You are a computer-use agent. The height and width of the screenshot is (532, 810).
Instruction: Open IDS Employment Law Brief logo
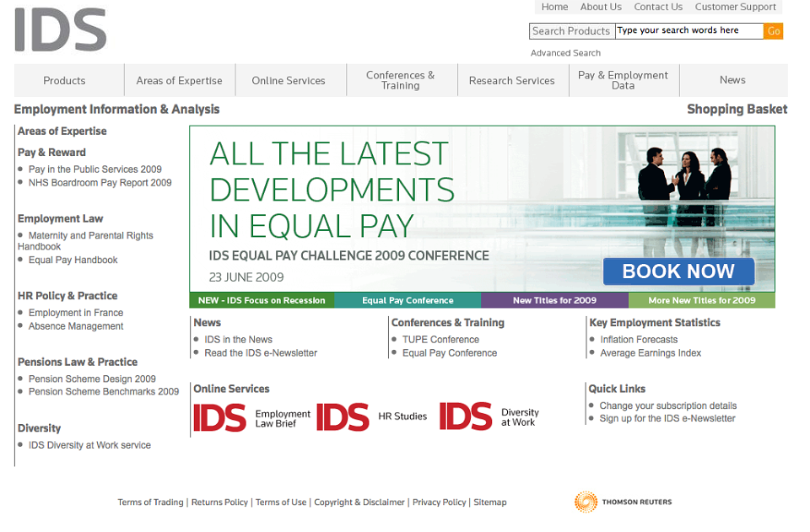252,418
